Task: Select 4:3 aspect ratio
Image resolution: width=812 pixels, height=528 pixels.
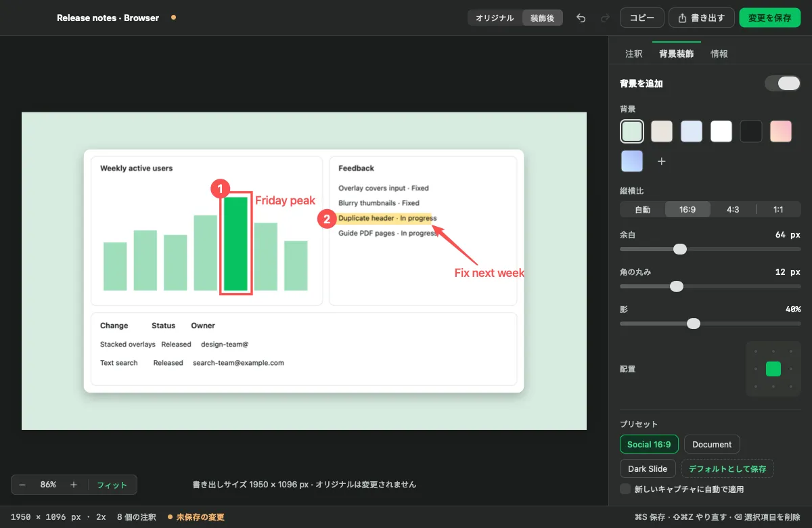Action: (x=733, y=210)
